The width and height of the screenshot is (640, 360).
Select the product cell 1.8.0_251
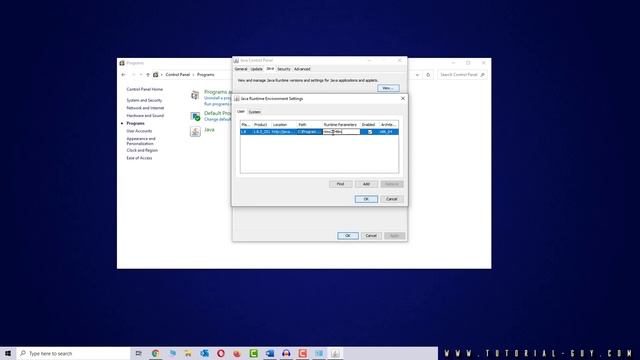click(261, 132)
